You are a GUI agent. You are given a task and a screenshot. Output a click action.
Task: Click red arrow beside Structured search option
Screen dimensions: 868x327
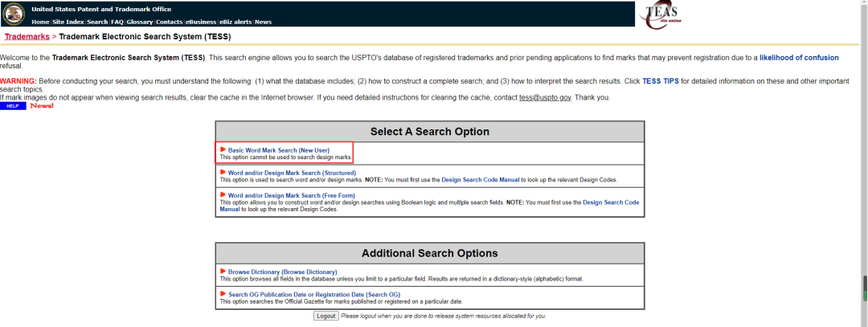pos(223,172)
